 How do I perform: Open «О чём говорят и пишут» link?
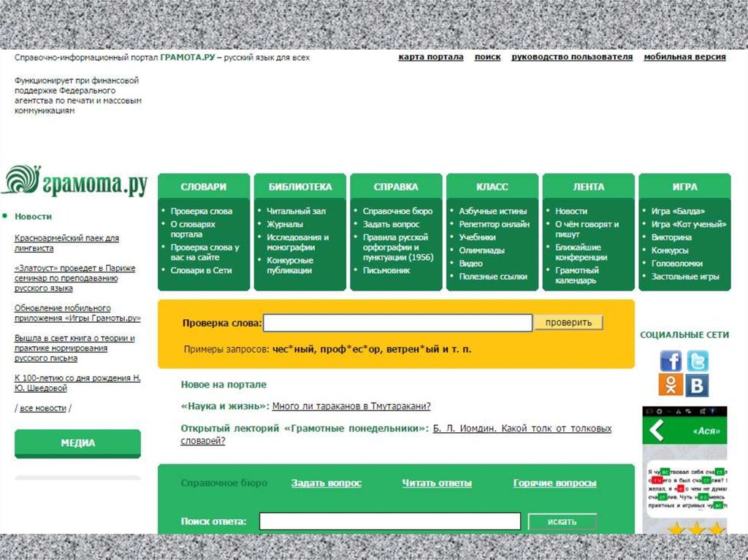pos(587,229)
